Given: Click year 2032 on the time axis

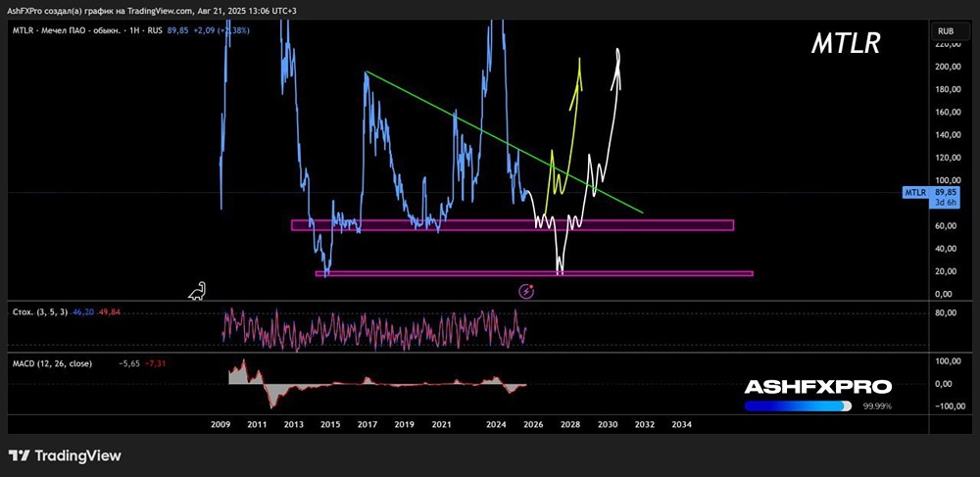Looking at the screenshot, I should (x=645, y=424).
